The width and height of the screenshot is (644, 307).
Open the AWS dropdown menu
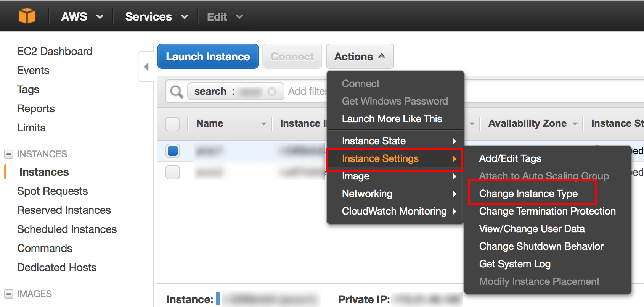tap(82, 17)
